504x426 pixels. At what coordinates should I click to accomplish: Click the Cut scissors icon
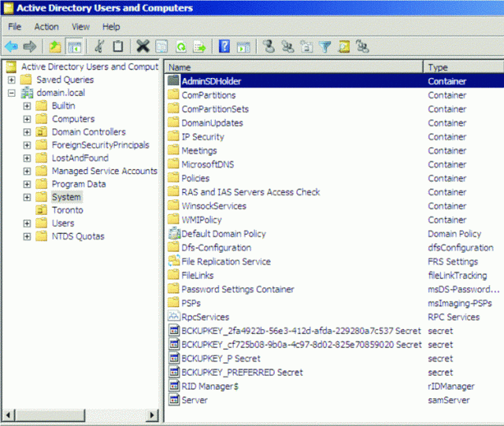tap(99, 47)
